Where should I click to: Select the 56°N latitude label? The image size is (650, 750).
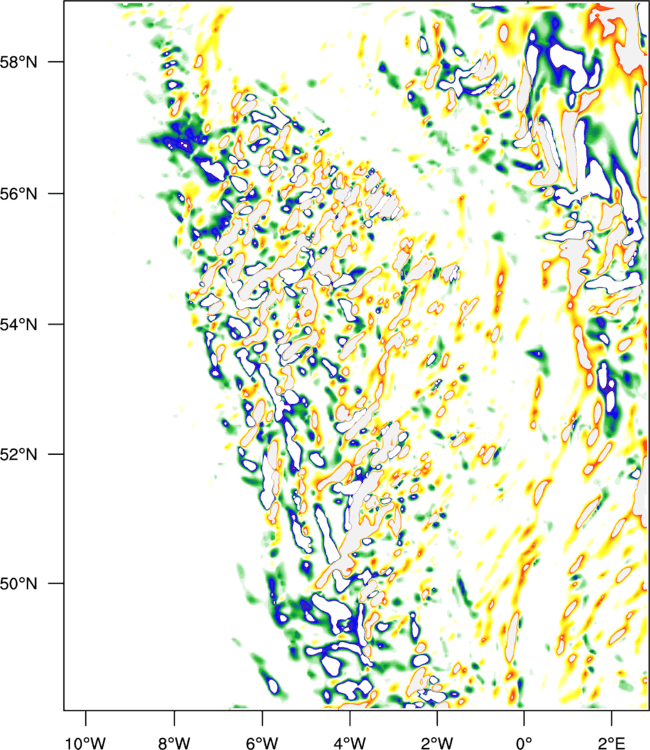click(18, 194)
